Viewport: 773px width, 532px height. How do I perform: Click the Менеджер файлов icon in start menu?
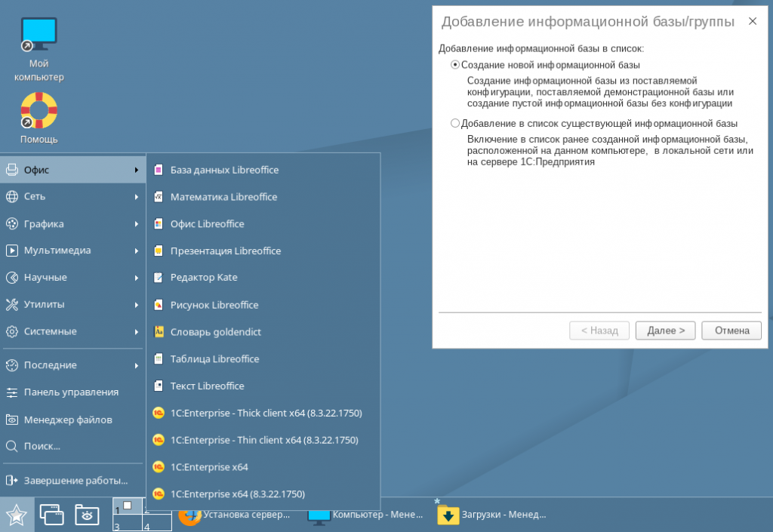[12, 420]
